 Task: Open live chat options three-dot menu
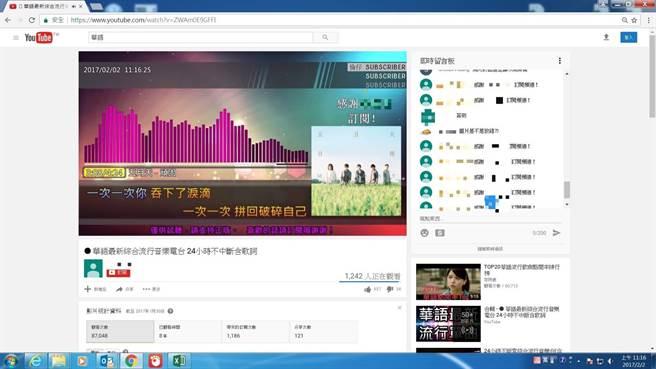coord(560,61)
